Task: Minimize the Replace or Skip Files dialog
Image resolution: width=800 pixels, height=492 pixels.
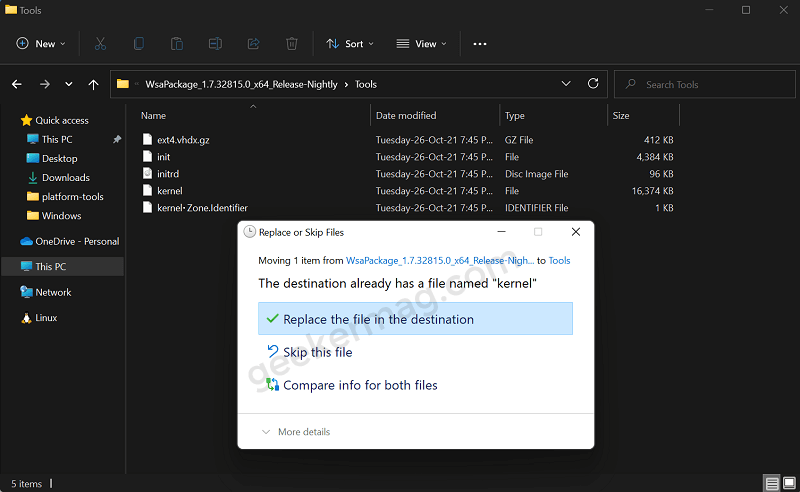Action: click(x=502, y=232)
